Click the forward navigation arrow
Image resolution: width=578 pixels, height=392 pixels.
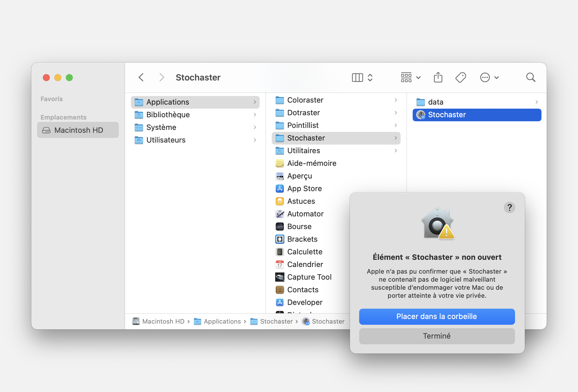pyautogui.click(x=162, y=77)
